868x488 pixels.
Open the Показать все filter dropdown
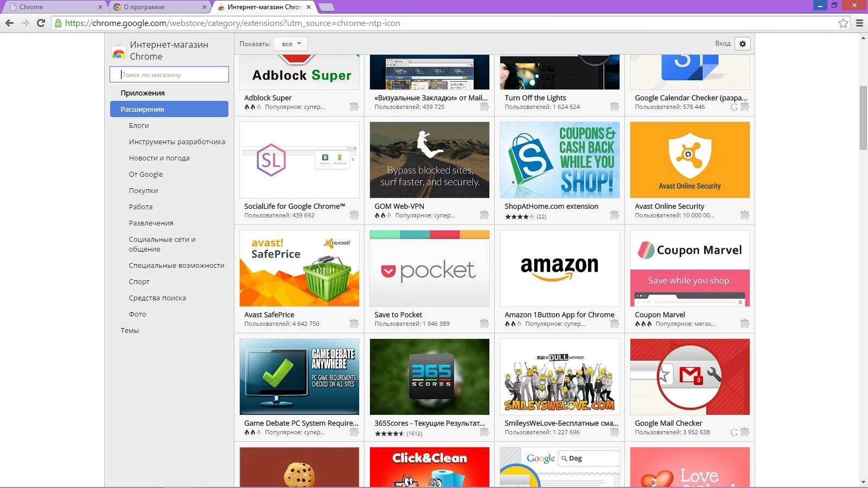[291, 43]
